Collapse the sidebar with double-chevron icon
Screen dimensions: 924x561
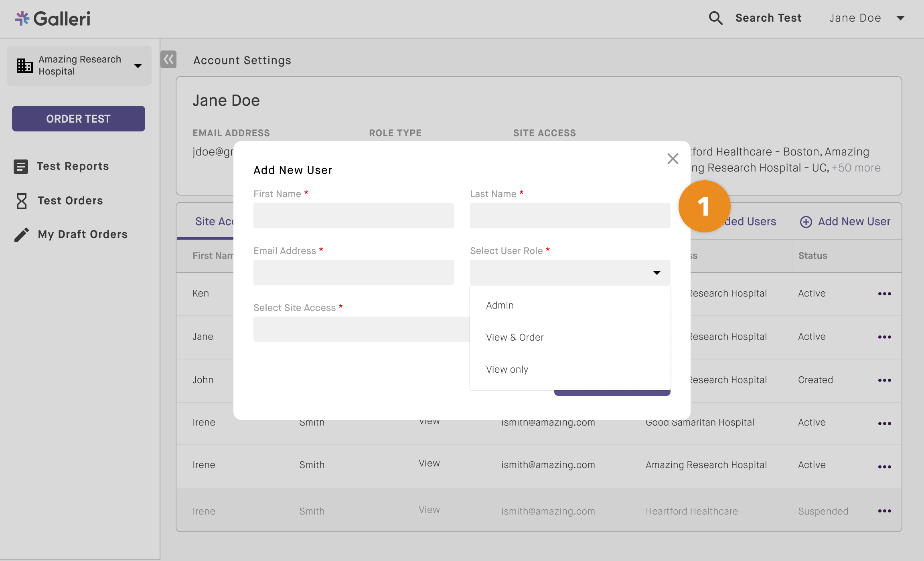click(168, 60)
